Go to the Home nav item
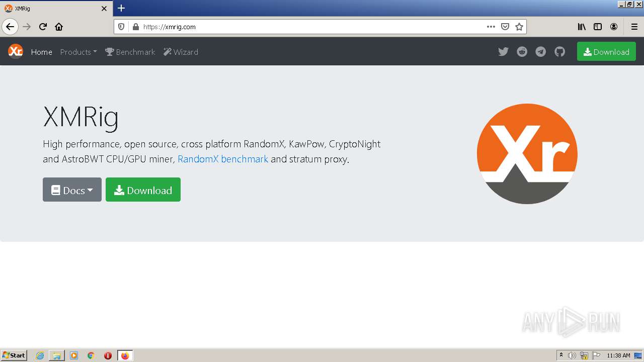 coord(42,52)
